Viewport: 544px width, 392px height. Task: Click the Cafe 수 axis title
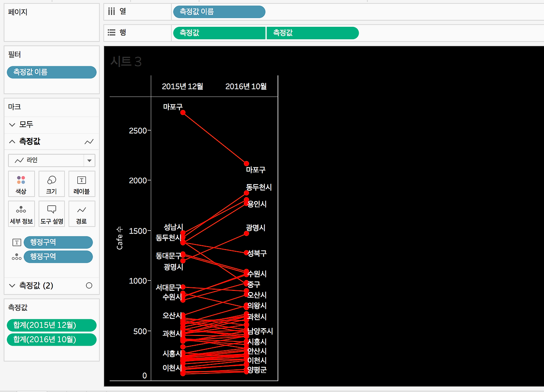coord(119,238)
